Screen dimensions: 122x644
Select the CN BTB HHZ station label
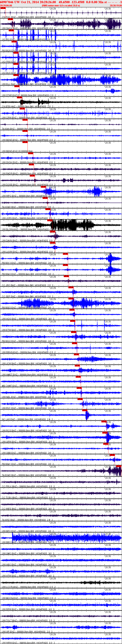(28, 107)
